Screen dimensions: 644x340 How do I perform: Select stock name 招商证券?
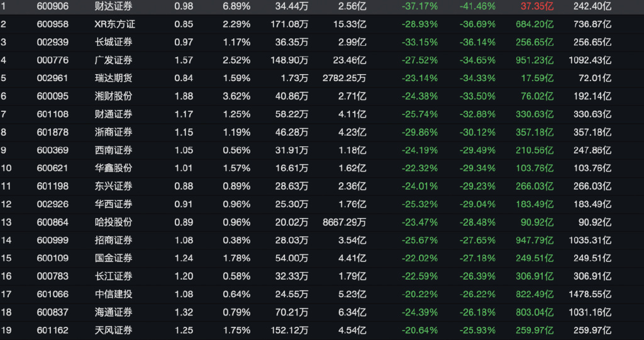pyautogui.click(x=113, y=240)
